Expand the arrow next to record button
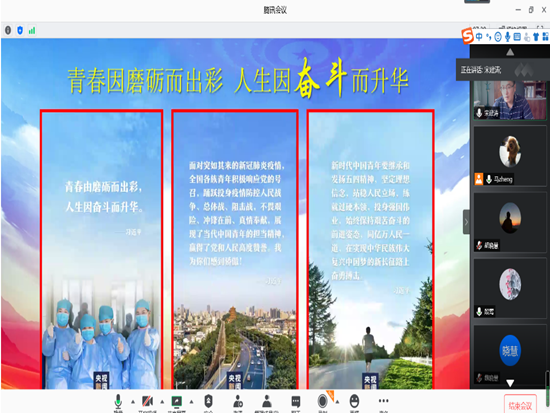 click(337, 401)
